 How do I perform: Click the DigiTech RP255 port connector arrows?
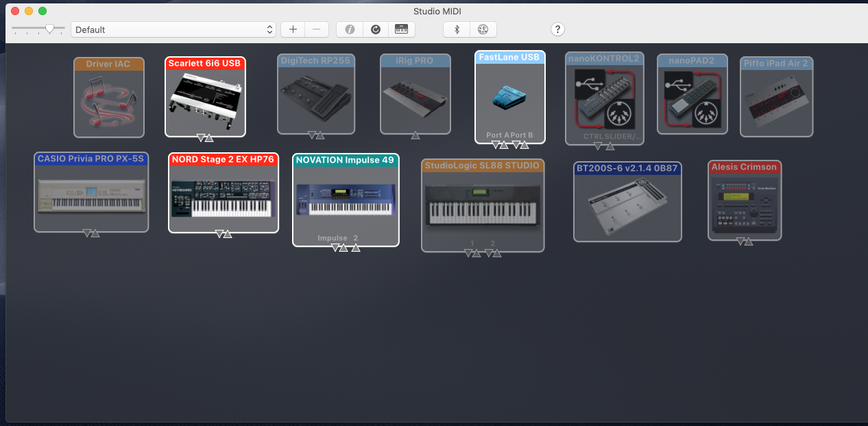coord(316,135)
